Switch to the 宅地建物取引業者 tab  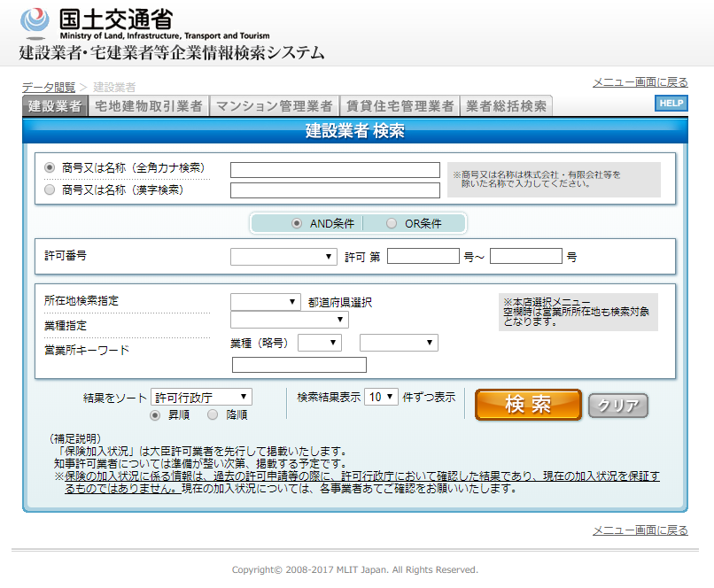(x=149, y=106)
